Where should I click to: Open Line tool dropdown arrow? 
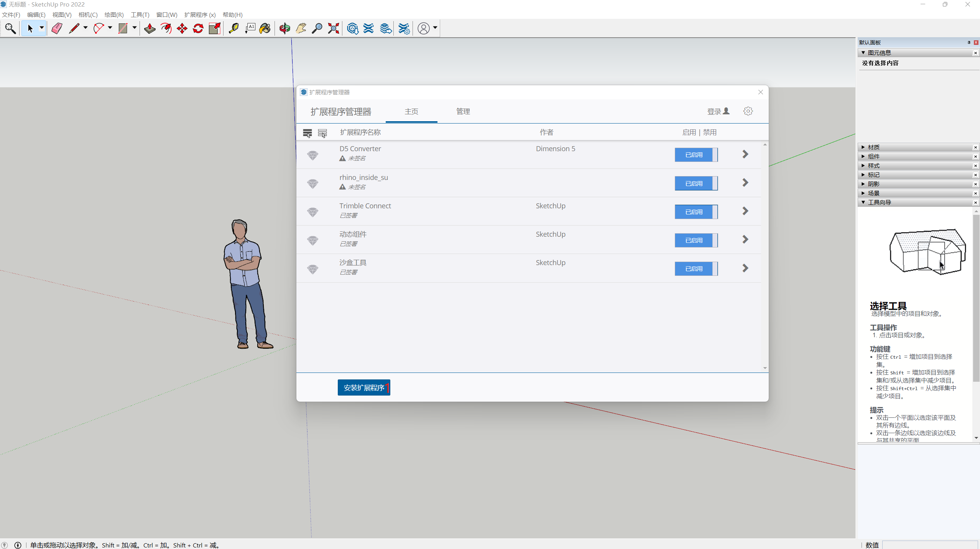[86, 28]
